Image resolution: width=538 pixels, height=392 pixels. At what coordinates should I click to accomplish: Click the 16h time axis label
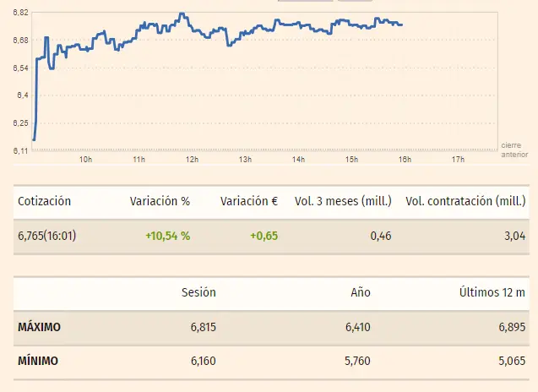point(405,160)
